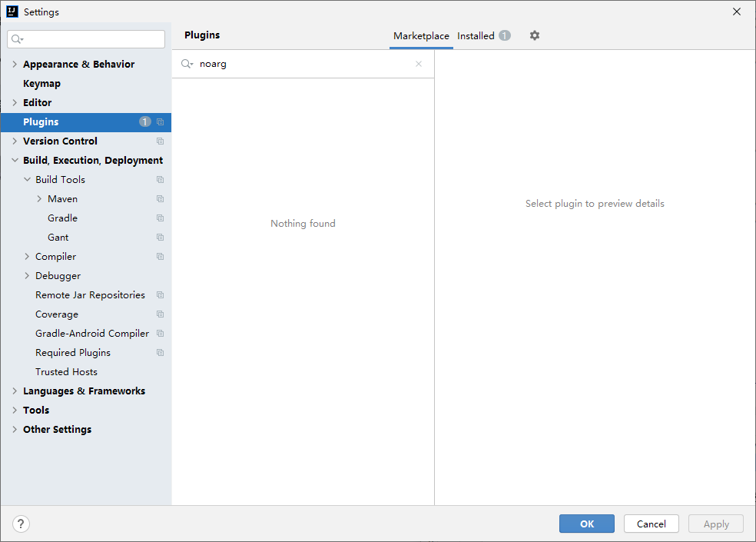Viewport: 756px width, 542px height.
Task: Select Plugins in the settings tree
Action: tap(86, 122)
